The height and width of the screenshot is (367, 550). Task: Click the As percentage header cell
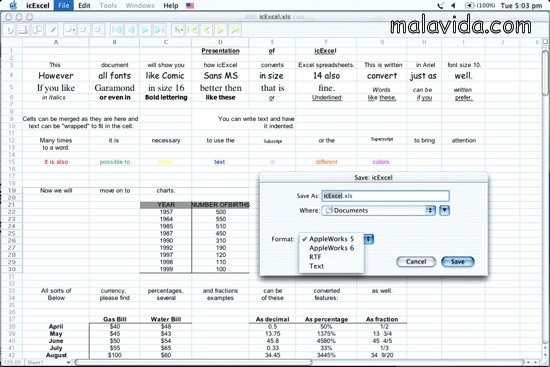(327, 319)
